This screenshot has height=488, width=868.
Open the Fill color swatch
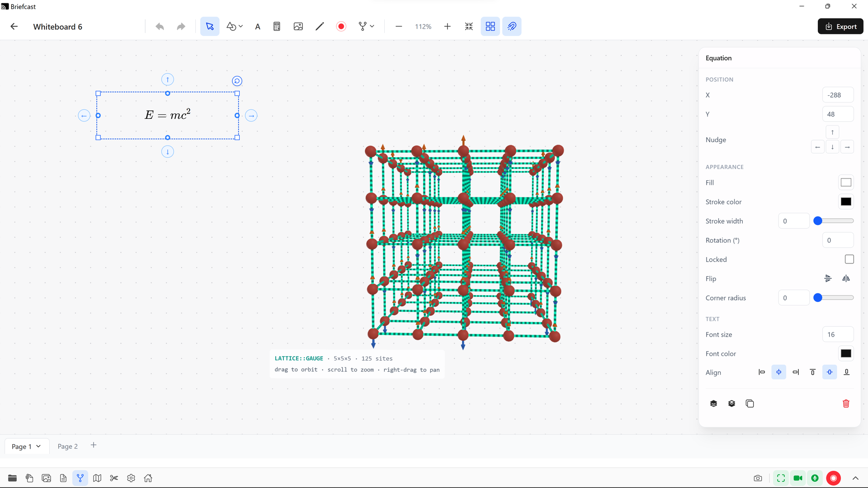click(846, 183)
